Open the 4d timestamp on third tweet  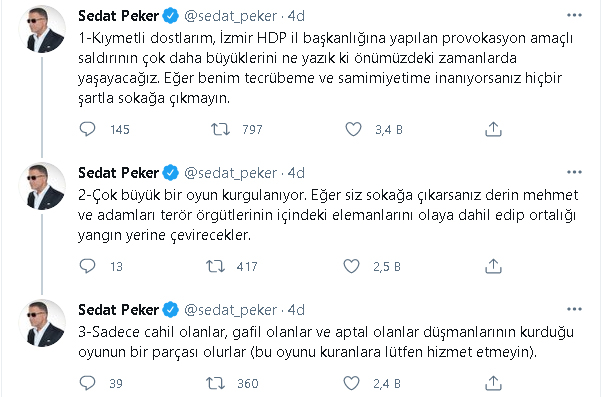[296, 310]
